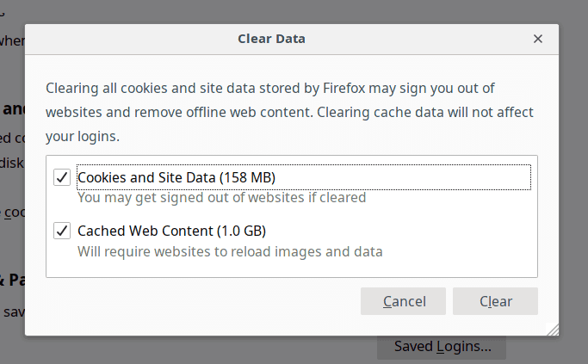Click the "Clear Data" dialog title
Image resolution: width=588 pixels, height=364 pixels.
(x=271, y=39)
